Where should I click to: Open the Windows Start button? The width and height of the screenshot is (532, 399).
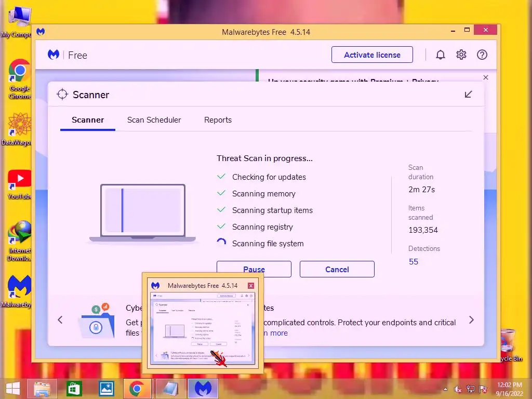[13, 389]
